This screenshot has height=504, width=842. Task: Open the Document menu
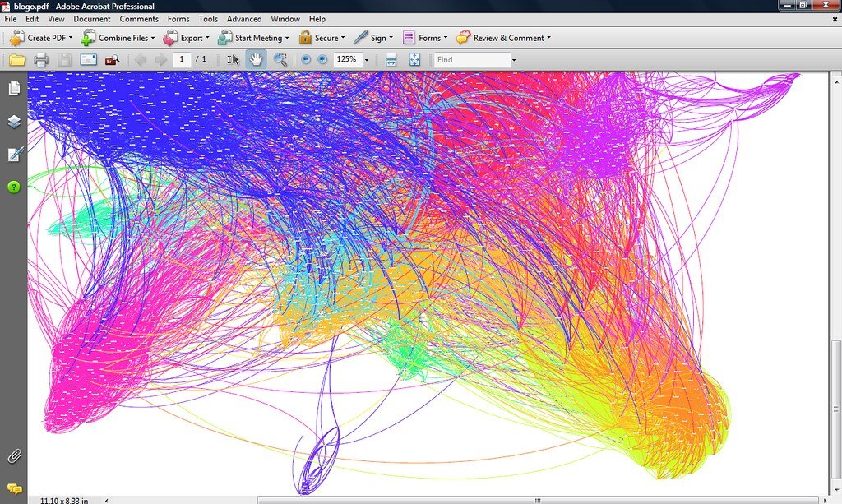click(x=91, y=19)
